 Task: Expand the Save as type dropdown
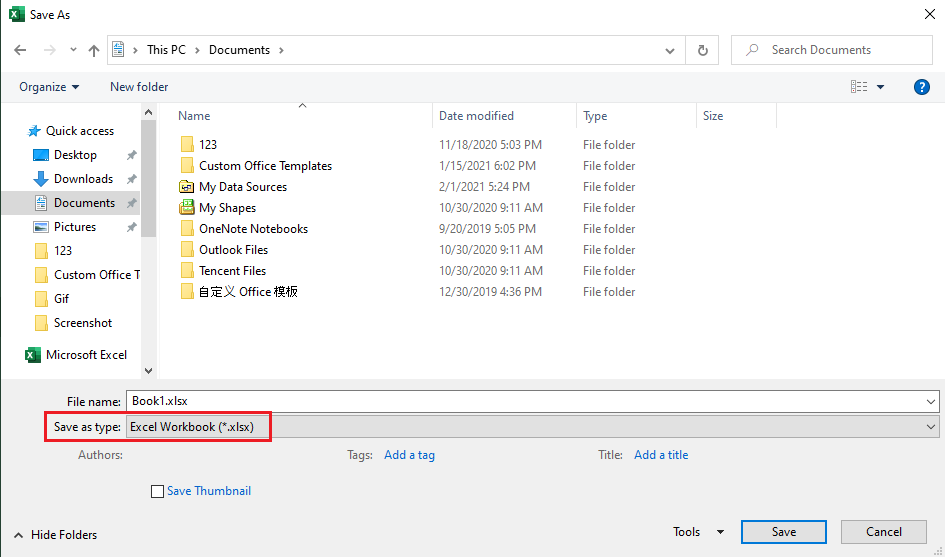coord(931,427)
